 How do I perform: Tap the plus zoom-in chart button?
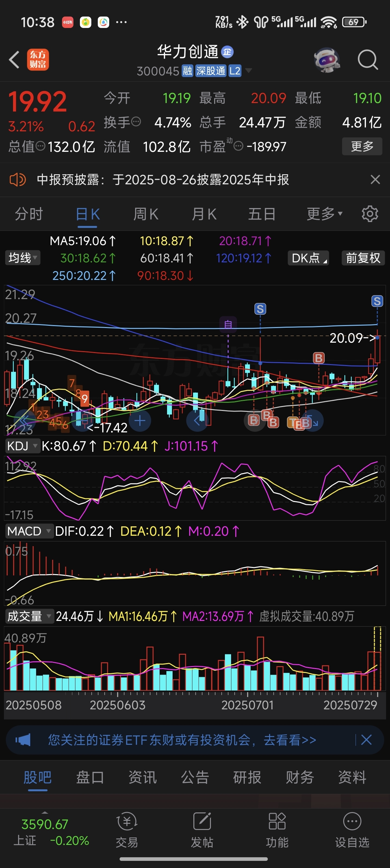coord(140,421)
